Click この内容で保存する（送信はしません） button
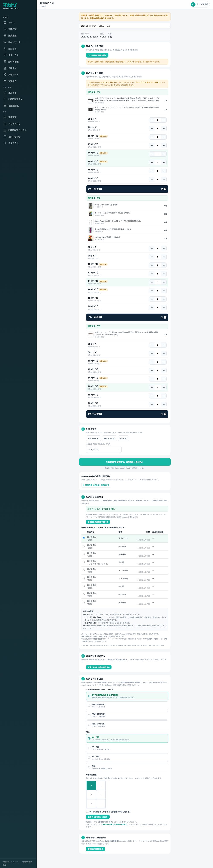 (x=125, y=462)
